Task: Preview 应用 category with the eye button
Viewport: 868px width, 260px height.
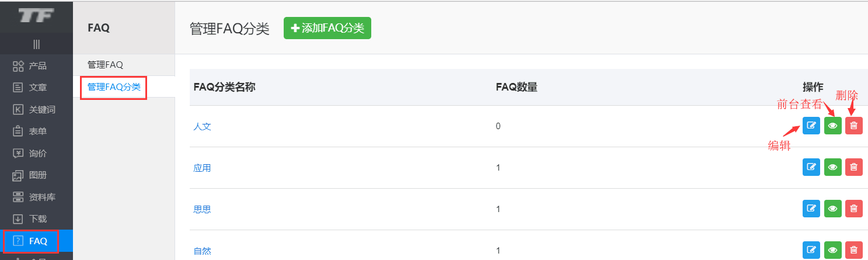Action: 832,168
